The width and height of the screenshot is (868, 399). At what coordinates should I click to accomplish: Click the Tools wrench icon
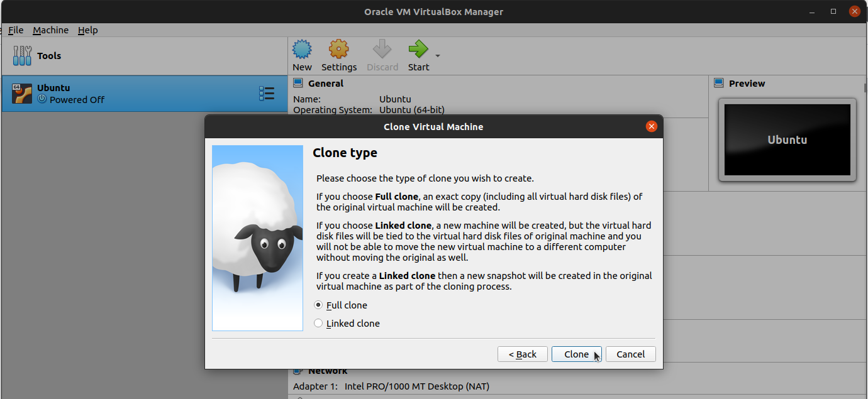[x=22, y=56]
